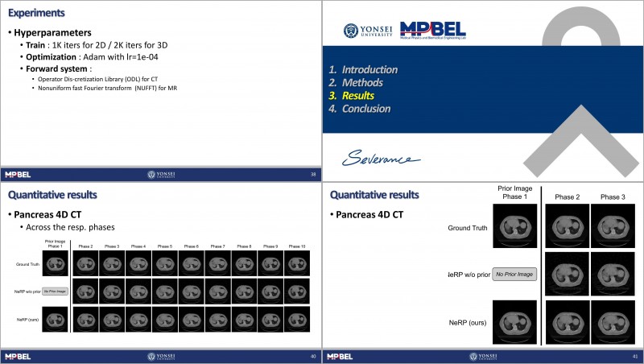Click page number 40 in footer
Viewport: 644px width, 364px height.
[313, 357]
